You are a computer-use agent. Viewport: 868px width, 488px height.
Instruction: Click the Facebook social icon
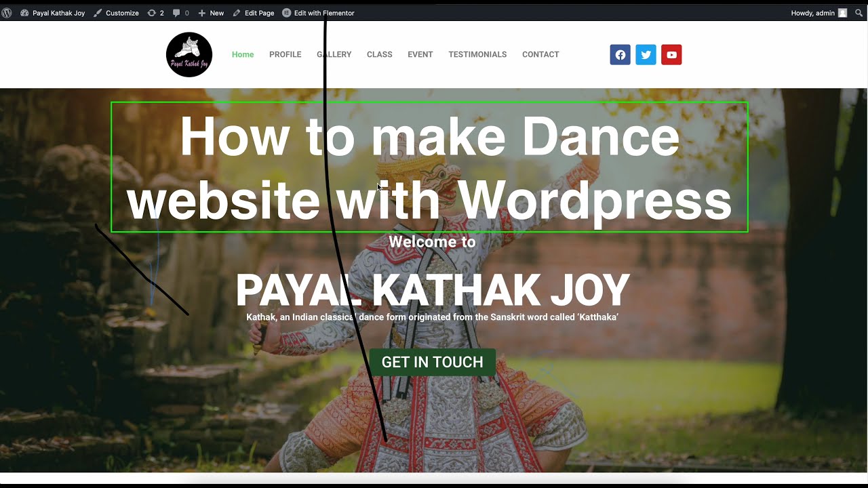[620, 55]
